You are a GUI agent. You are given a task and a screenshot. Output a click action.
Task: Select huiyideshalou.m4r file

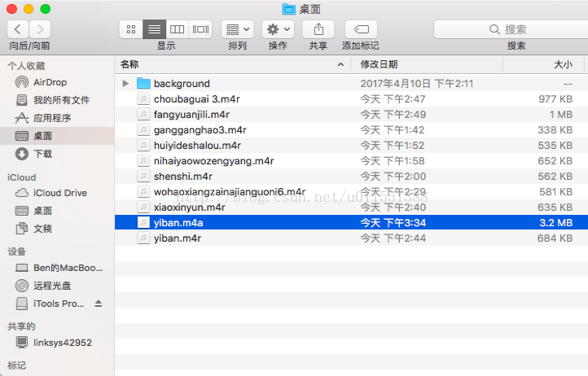tap(351, 146)
